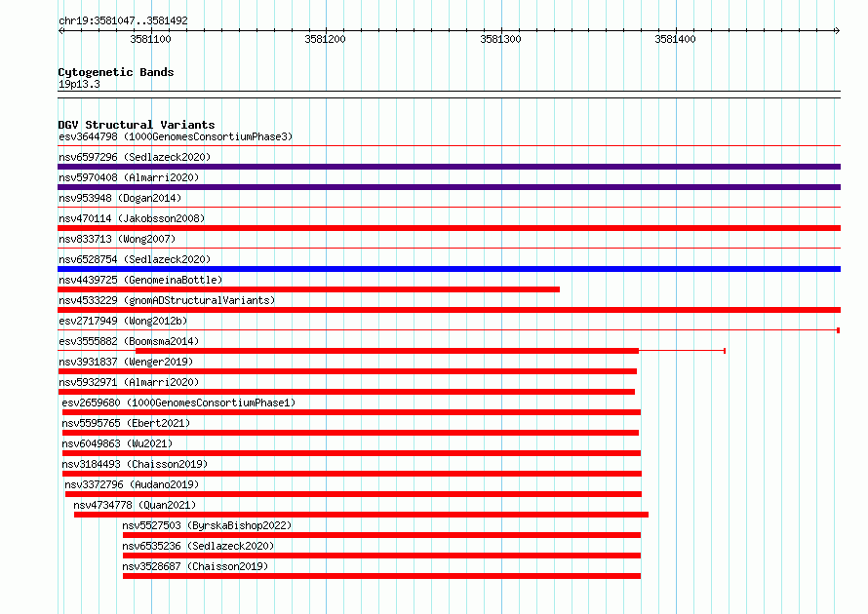Select the nsv3528687 red variant bar
Image resolution: width=868 pixels, height=614 pixels.
382,576
